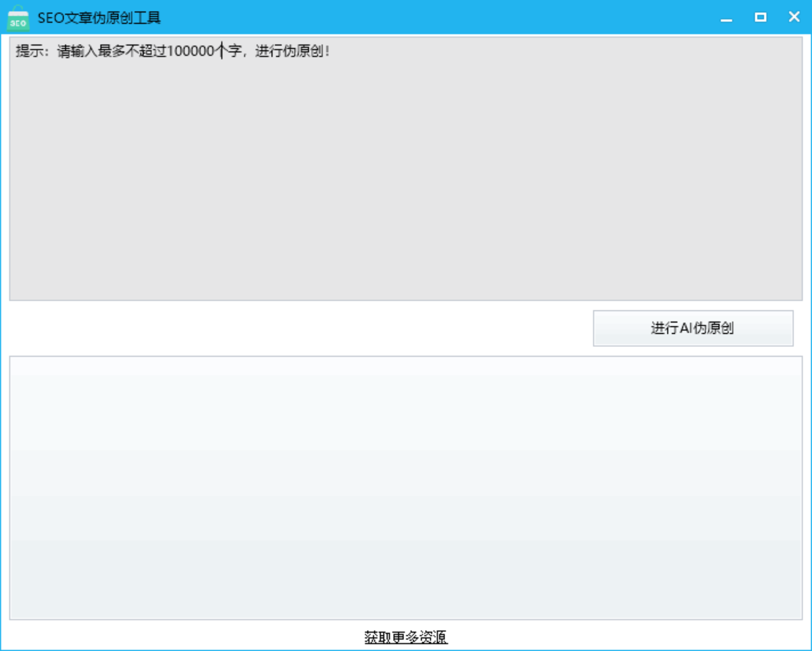Open the 获取更多资源 link
Image resolution: width=812 pixels, height=651 pixels.
(406, 637)
